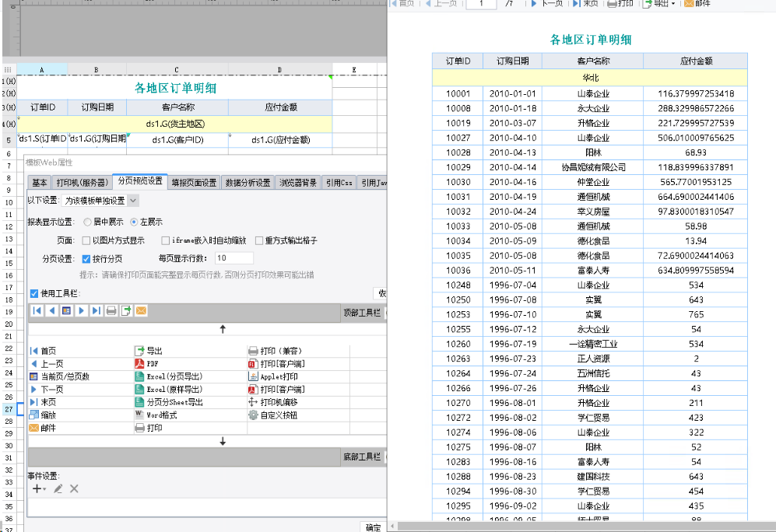Select 当前页/总页数 widget item
Image resolution: width=776 pixels, height=532 pixels.
[59, 376]
